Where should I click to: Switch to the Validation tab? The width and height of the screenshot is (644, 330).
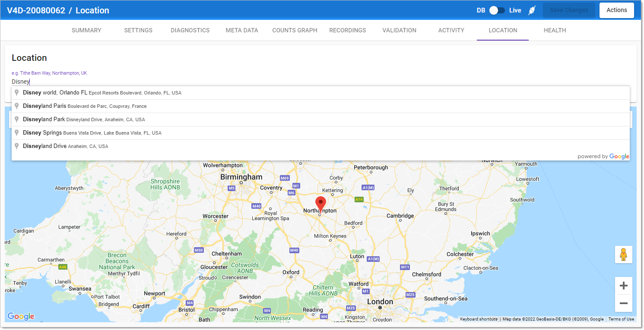click(x=399, y=30)
